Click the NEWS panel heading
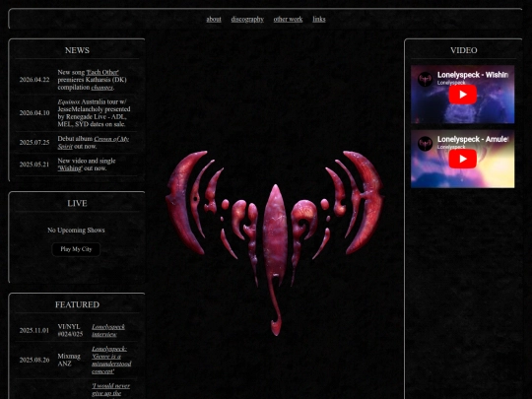532x399 pixels. (x=77, y=50)
